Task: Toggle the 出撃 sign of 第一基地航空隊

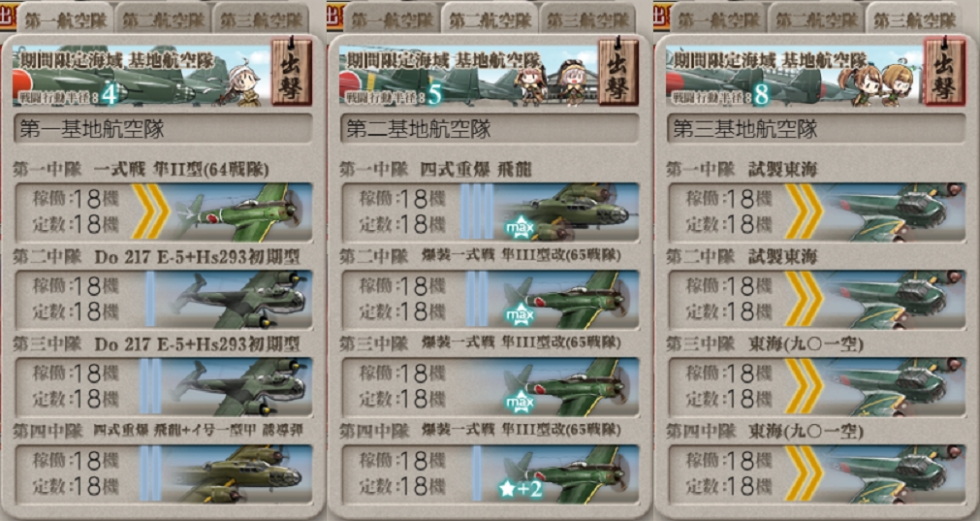Action: 292,72
